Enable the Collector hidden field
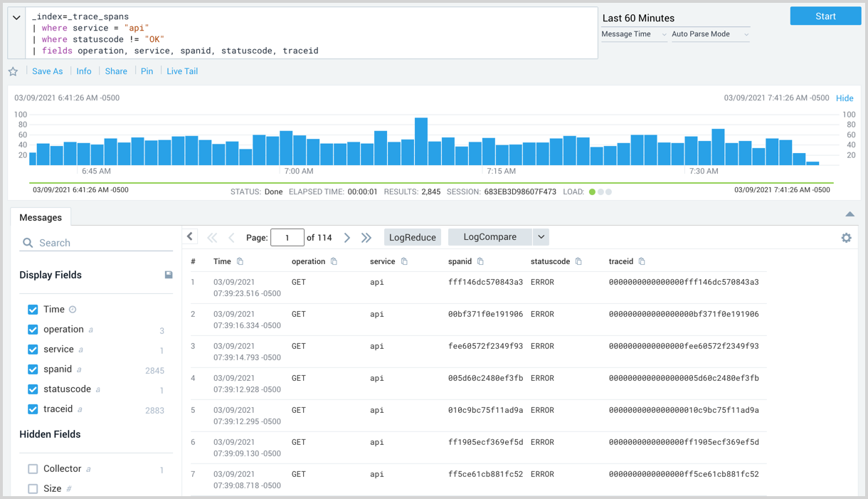868x499 pixels. pyautogui.click(x=32, y=468)
